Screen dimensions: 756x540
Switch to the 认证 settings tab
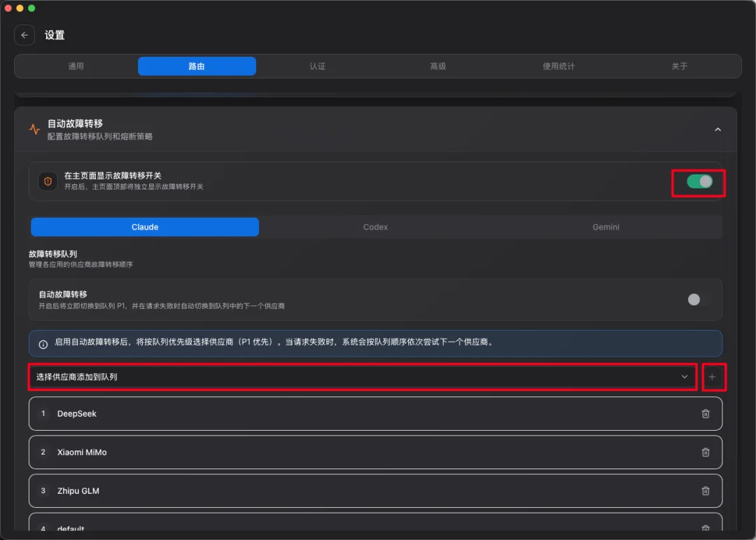click(317, 66)
